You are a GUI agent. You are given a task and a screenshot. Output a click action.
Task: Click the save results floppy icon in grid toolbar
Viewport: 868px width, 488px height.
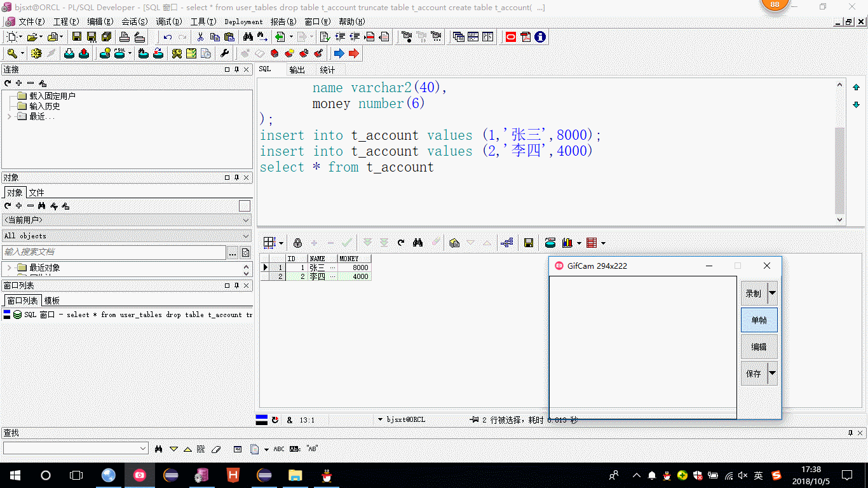pos(528,243)
